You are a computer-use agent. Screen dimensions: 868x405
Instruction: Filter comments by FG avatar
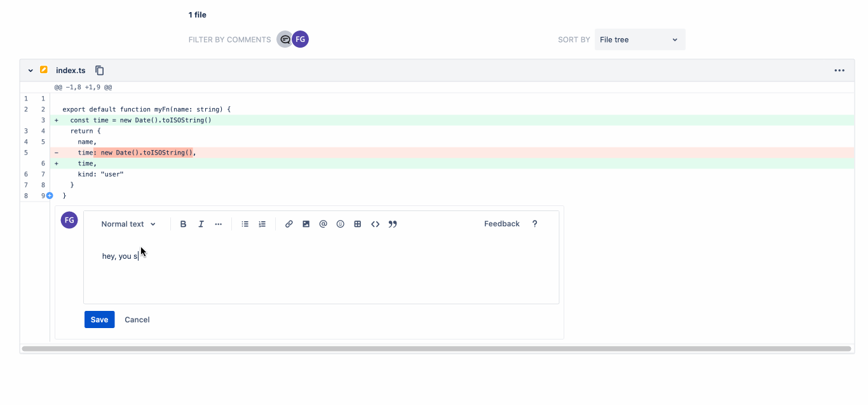pyautogui.click(x=301, y=39)
